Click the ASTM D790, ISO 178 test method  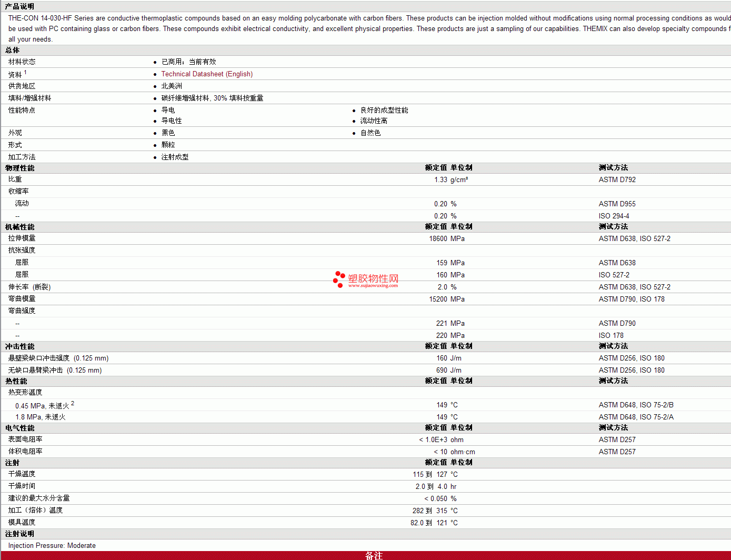[x=632, y=299]
